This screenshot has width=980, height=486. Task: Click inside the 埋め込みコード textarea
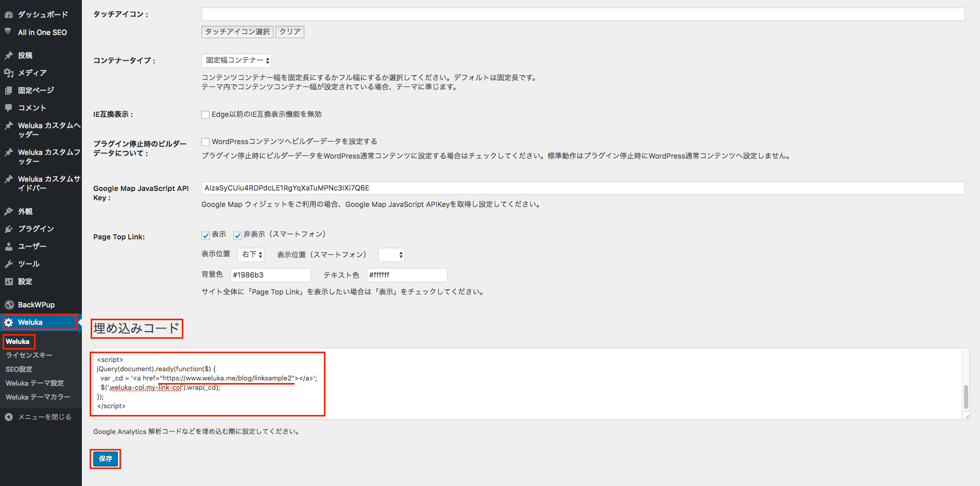[x=530, y=384]
